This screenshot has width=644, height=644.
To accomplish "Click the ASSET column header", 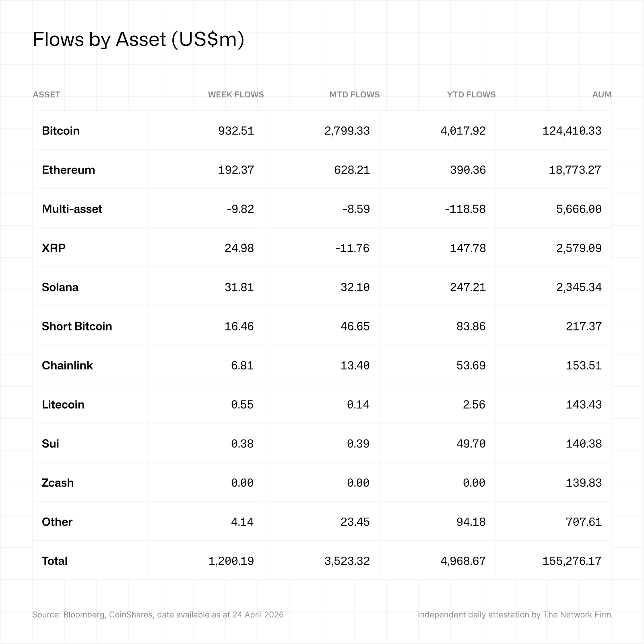I will (46, 95).
